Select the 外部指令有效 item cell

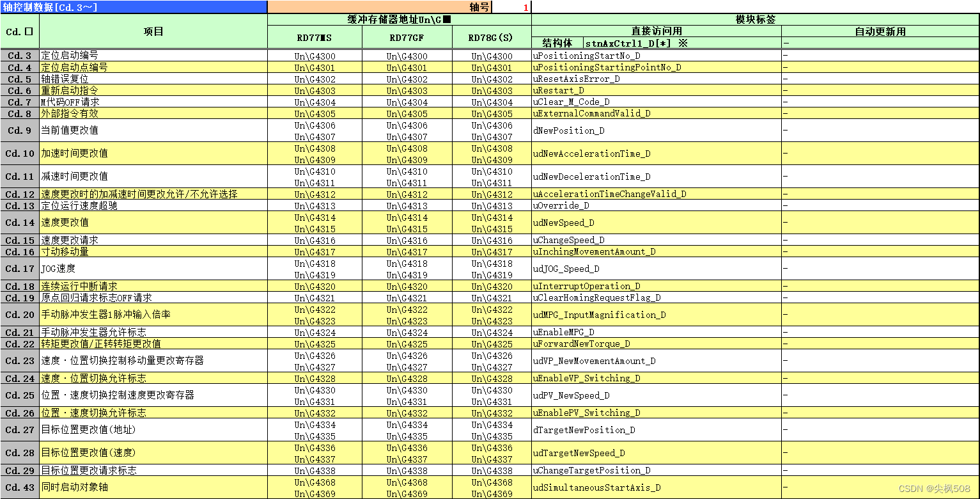click(x=153, y=113)
